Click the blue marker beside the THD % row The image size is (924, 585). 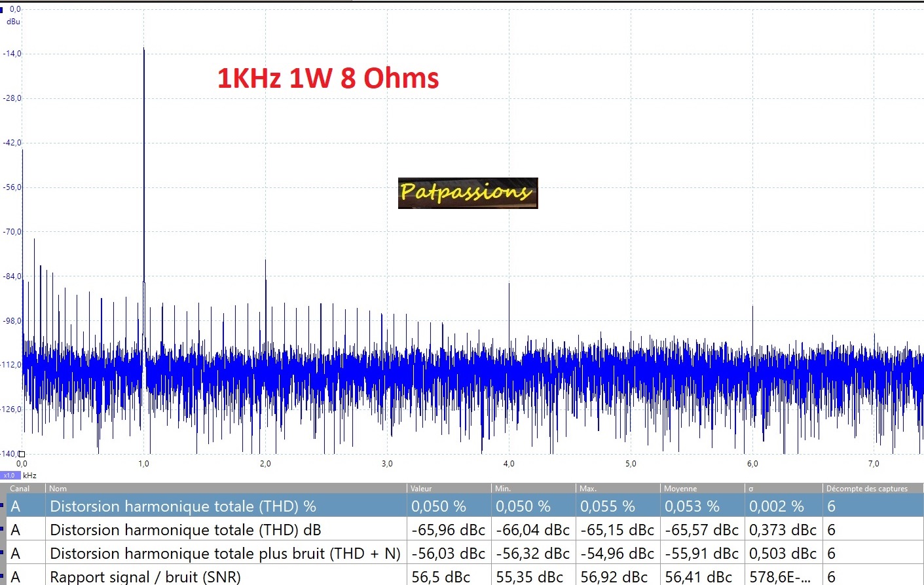2,506
